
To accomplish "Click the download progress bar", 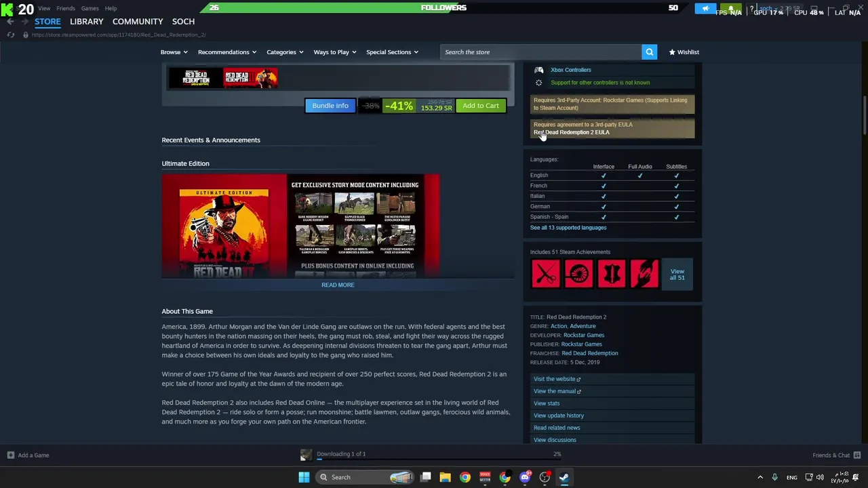I will 437,460.
